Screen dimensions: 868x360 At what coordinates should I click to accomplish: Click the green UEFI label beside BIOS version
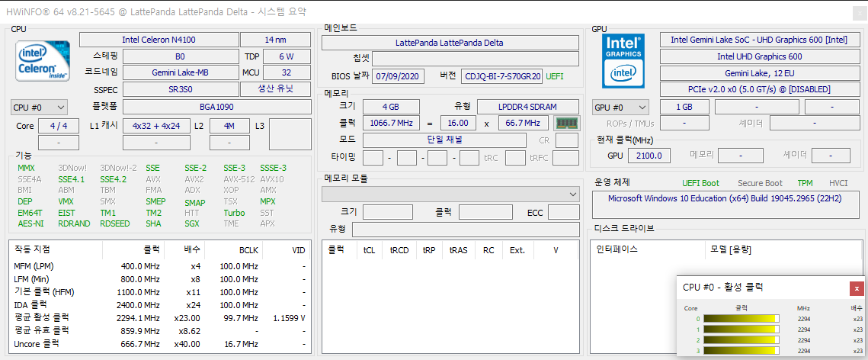(556, 76)
